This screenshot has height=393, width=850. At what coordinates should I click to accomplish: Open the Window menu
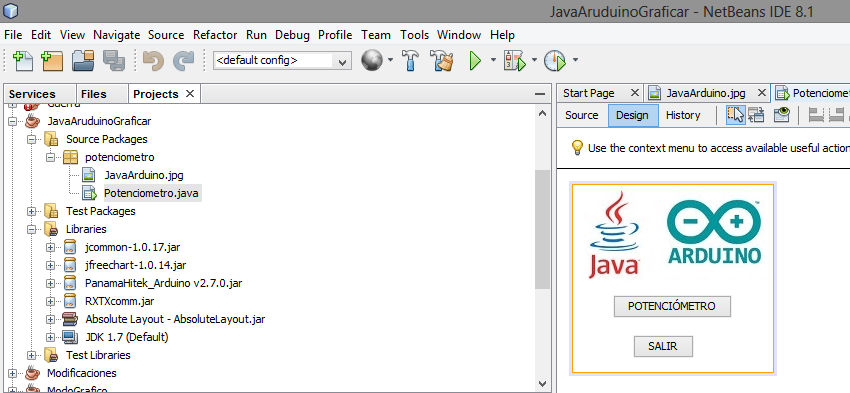459,35
